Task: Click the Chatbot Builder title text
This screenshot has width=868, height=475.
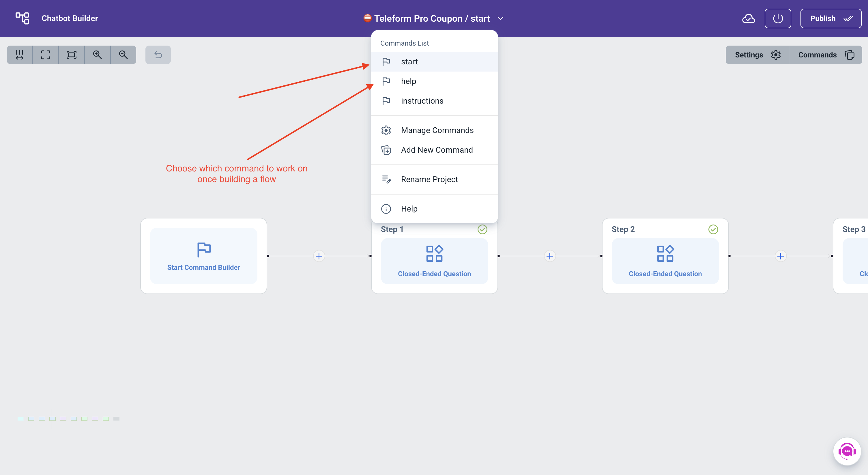Action: click(x=70, y=18)
